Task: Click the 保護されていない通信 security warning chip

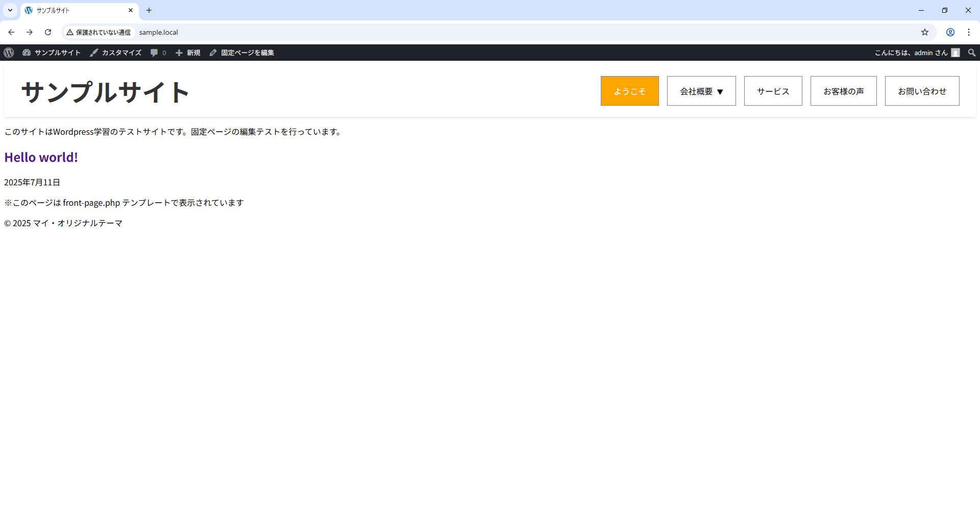Action: (99, 32)
